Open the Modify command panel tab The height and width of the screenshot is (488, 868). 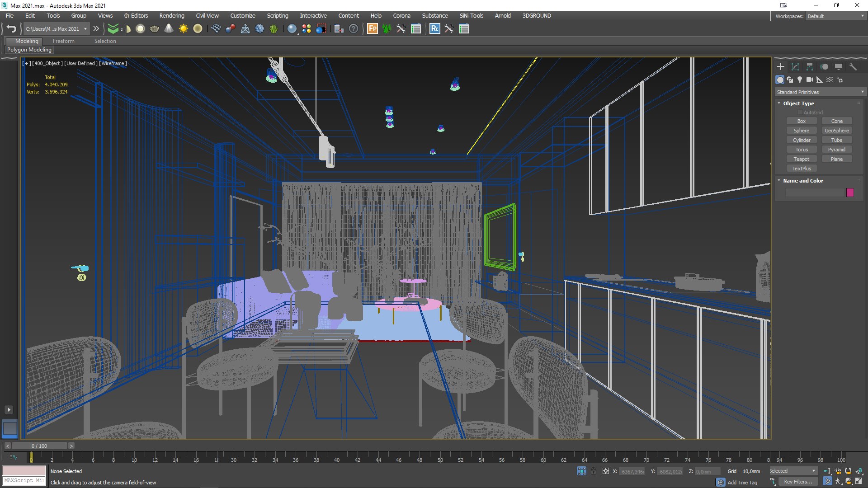(x=795, y=67)
